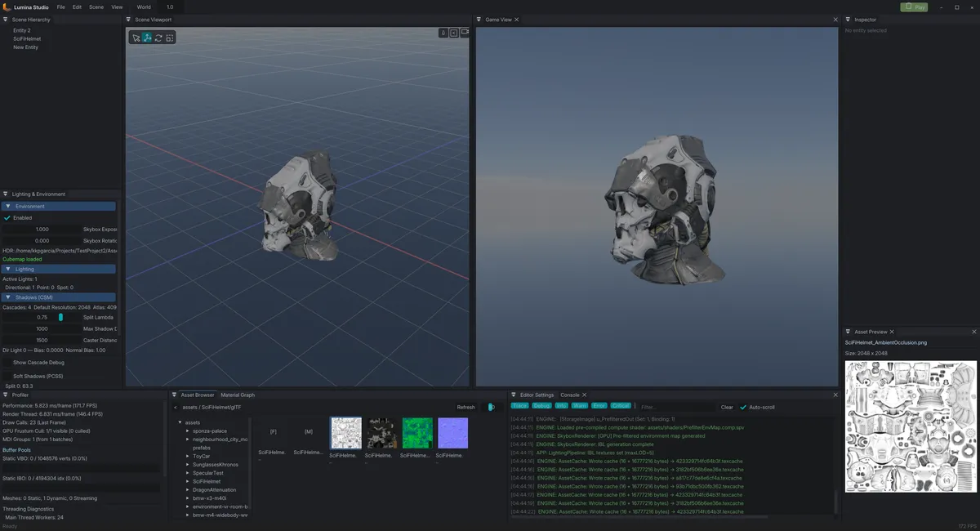Close the Asset Preview tab
980x531 pixels.
(892, 332)
